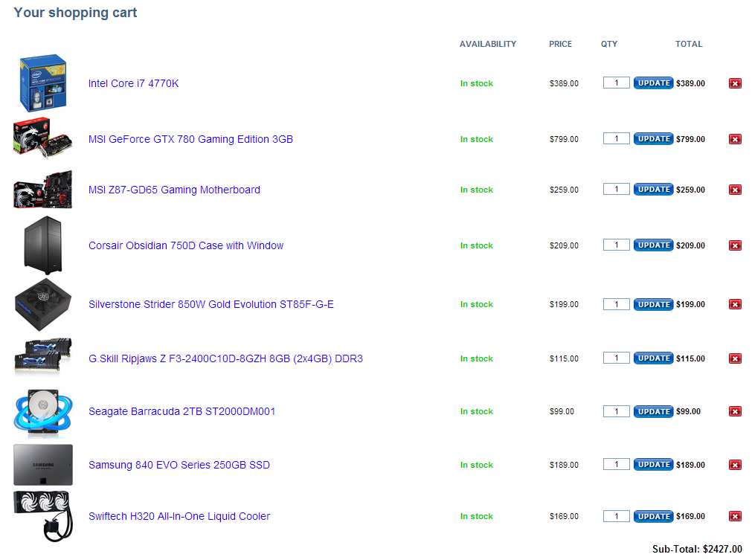Focus quantity field for MSI GeForce GTX 780
Image resolution: width=752 pixels, height=560 pixels.
coord(617,138)
